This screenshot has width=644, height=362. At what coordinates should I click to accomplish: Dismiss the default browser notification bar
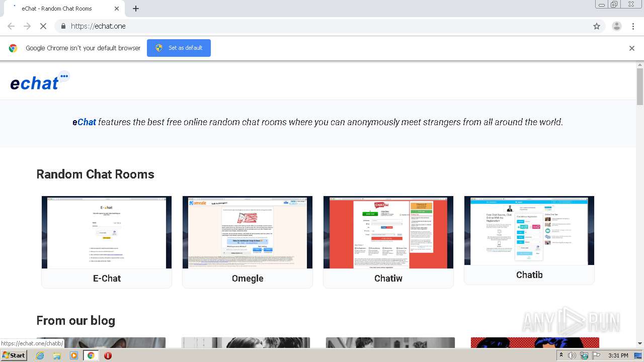[x=632, y=48]
